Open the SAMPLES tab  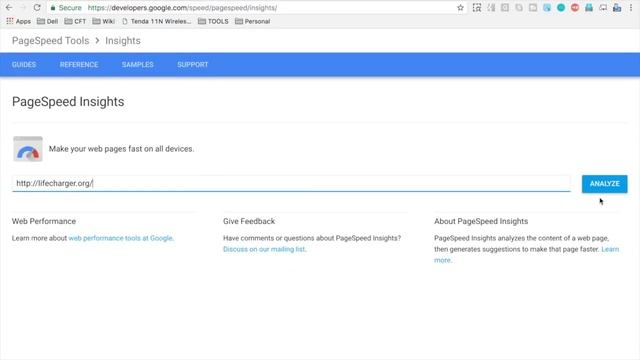pyautogui.click(x=138, y=64)
